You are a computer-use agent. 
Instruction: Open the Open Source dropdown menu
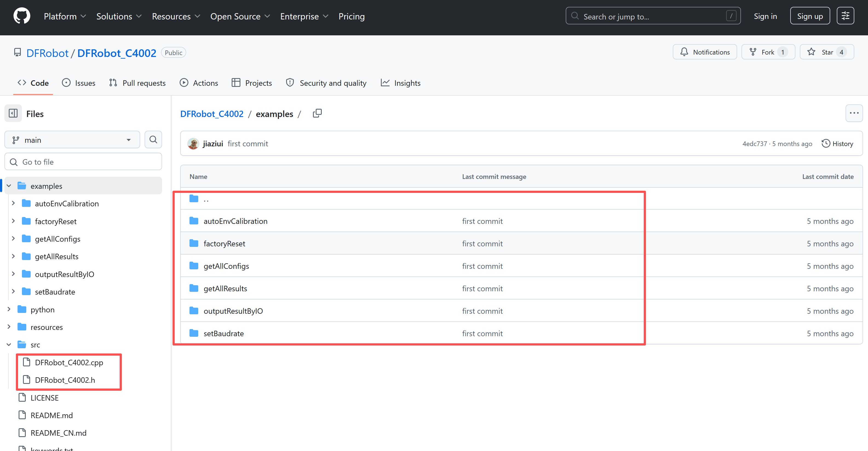[240, 16]
